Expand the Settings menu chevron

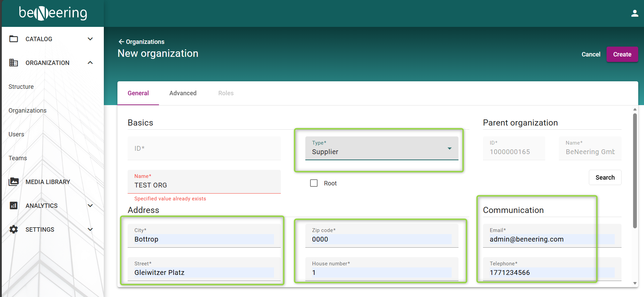[x=90, y=229]
